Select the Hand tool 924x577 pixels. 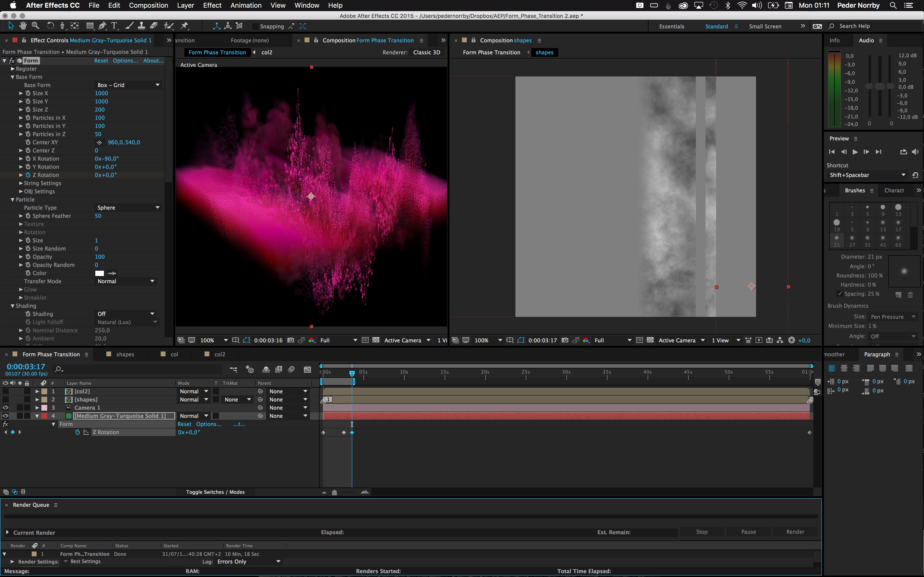23,25
